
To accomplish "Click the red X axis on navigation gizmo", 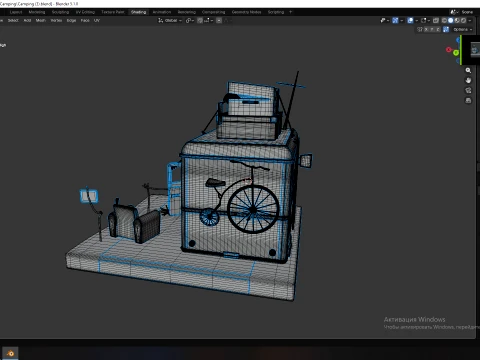I will point(449,50).
